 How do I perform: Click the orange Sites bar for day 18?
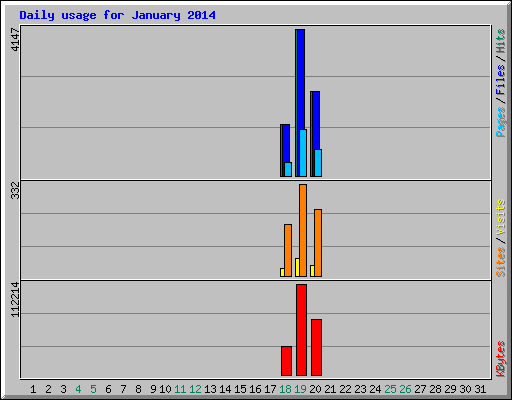pos(288,250)
